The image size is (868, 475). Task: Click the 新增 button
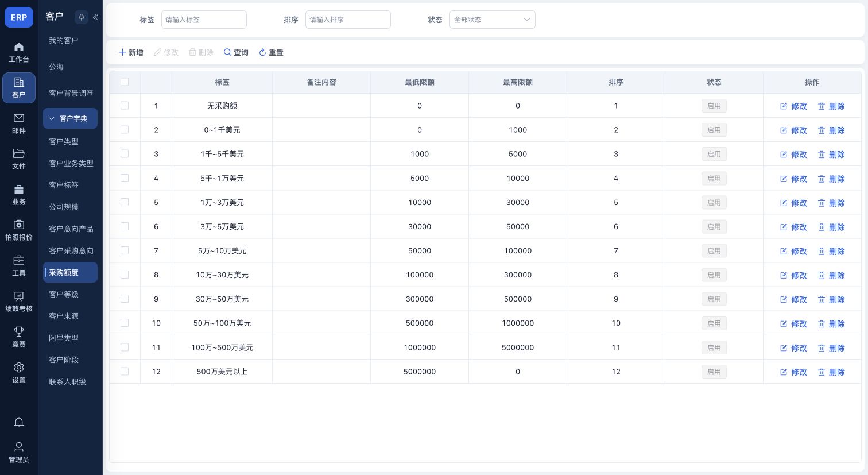coord(131,52)
